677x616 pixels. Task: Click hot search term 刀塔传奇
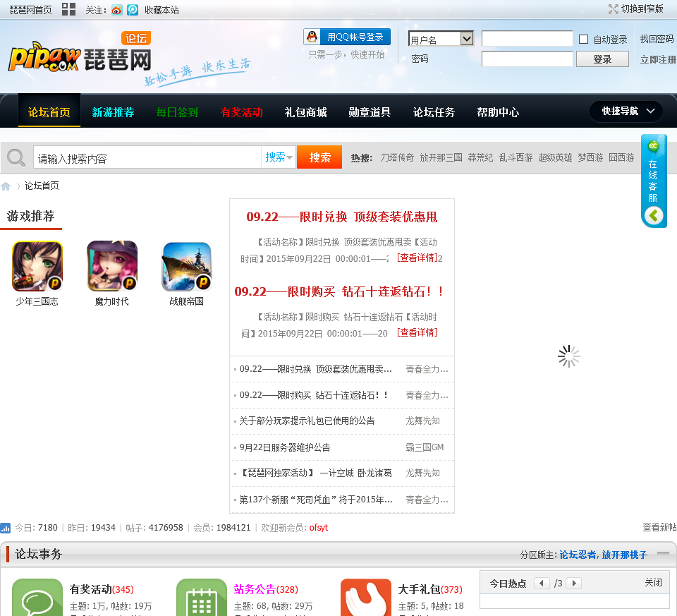coord(397,157)
